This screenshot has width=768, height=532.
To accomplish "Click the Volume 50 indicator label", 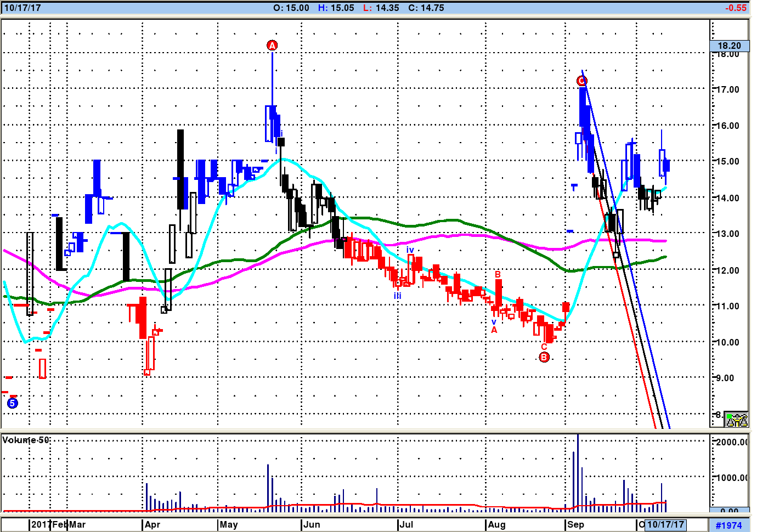I will 26,440.
